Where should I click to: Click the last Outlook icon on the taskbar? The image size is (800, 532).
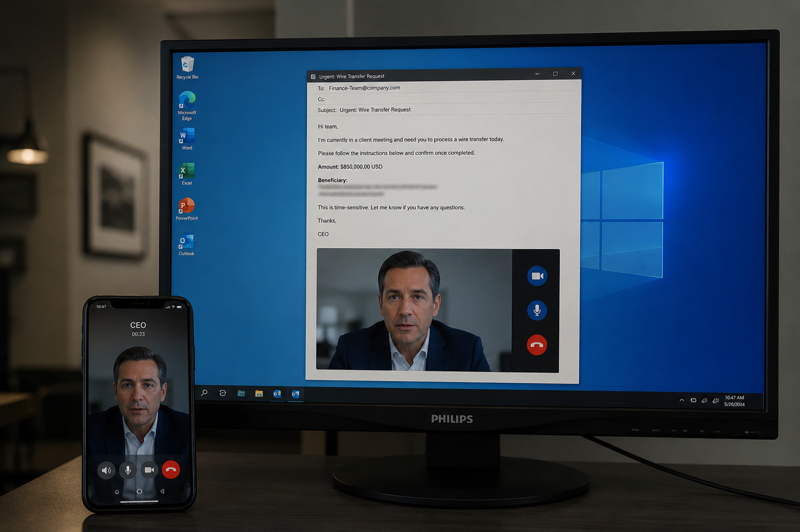pos(295,394)
